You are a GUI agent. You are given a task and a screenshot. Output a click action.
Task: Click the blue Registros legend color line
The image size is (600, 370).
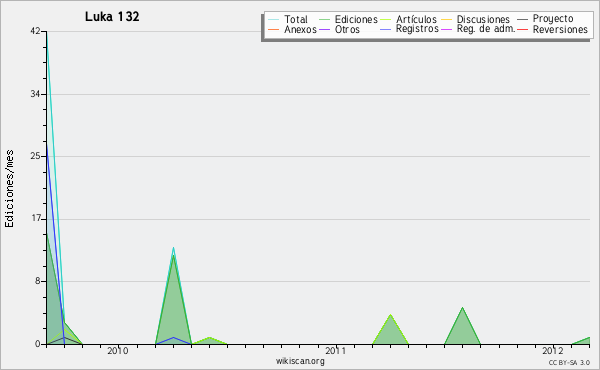[385, 29]
